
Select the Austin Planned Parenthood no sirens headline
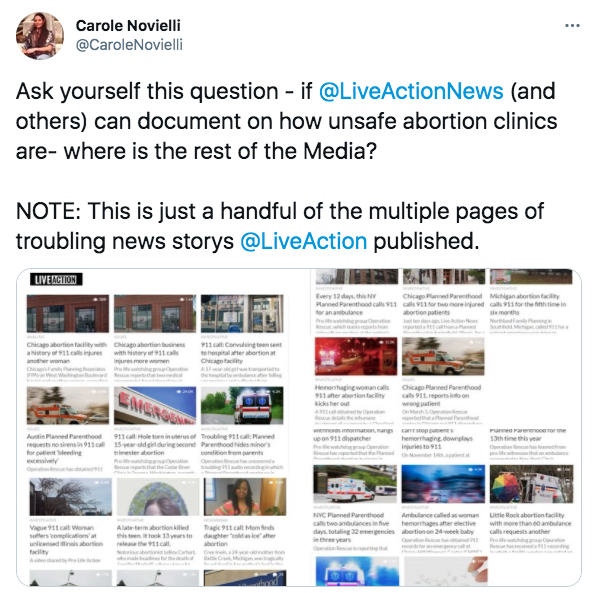click(x=65, y=448)
